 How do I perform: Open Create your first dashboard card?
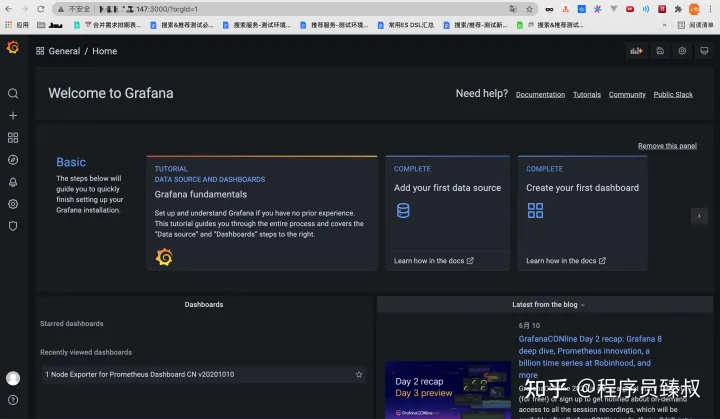[x=583, y=213]
